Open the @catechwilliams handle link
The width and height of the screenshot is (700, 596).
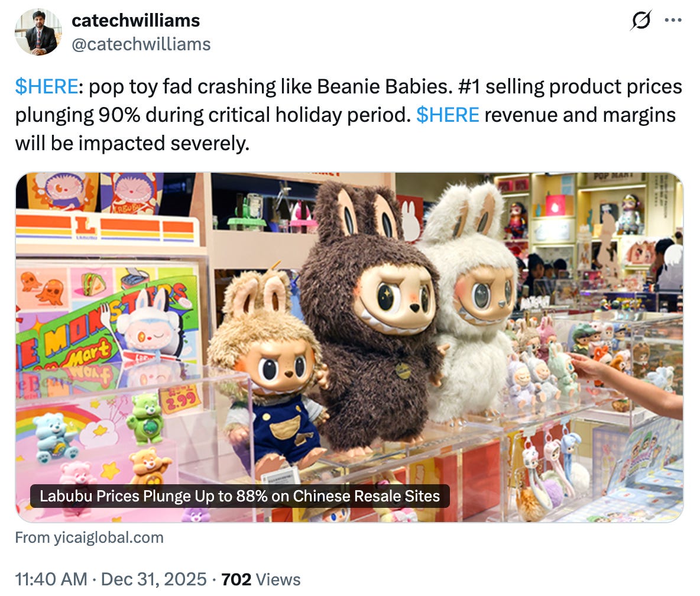(141, 44)
